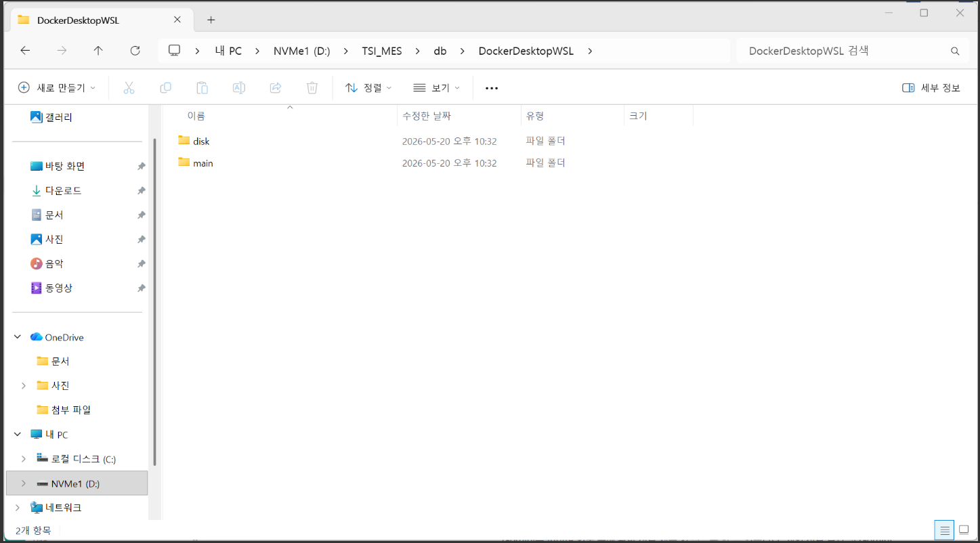Viewport: 980px width, 543px height.
Task: Close the DockerDesktopWSL tab
Action: point(177,20)
